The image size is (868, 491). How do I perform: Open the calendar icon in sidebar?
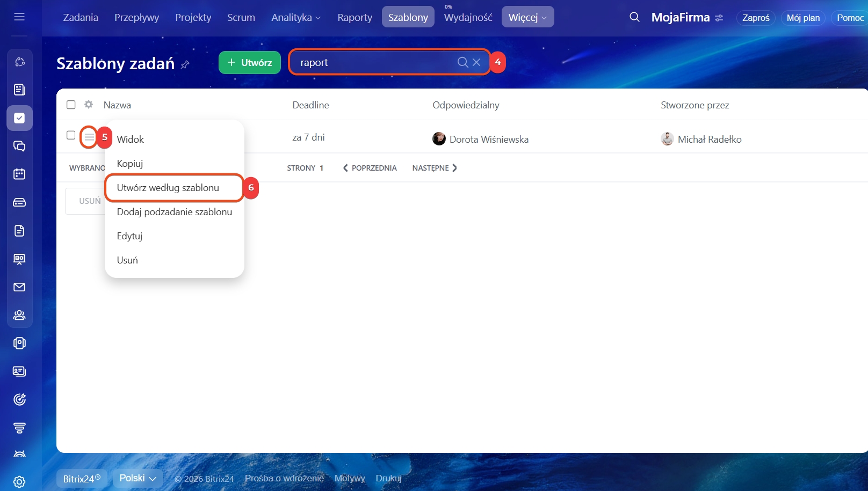coord(19,174)
